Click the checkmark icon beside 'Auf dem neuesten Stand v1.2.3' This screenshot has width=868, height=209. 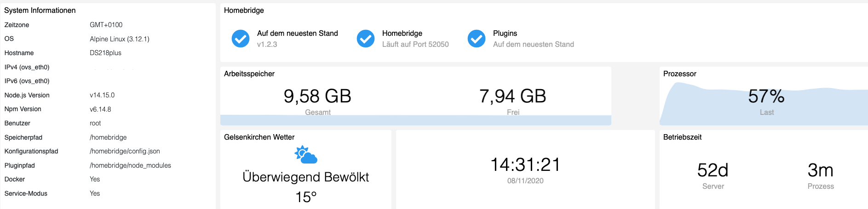[x=241, y=39]
